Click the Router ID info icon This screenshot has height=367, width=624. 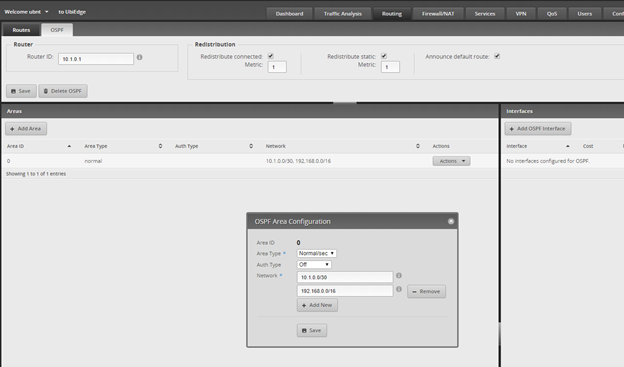[x=140, y=57]
